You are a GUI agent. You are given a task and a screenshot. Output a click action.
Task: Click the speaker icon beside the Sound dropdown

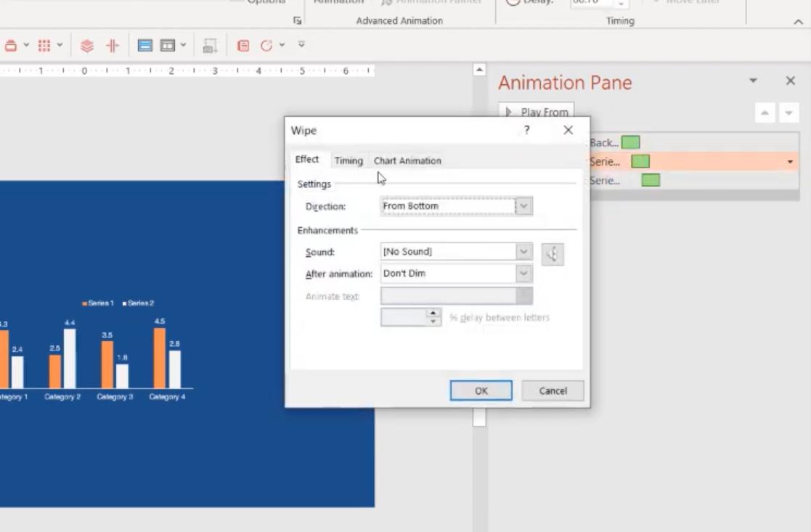tap(552, 254)
